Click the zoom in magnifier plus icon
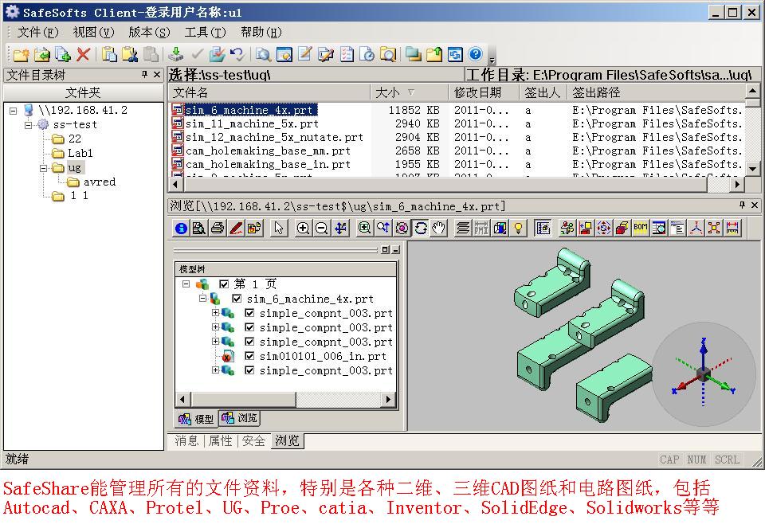 (x=303, y=228)
